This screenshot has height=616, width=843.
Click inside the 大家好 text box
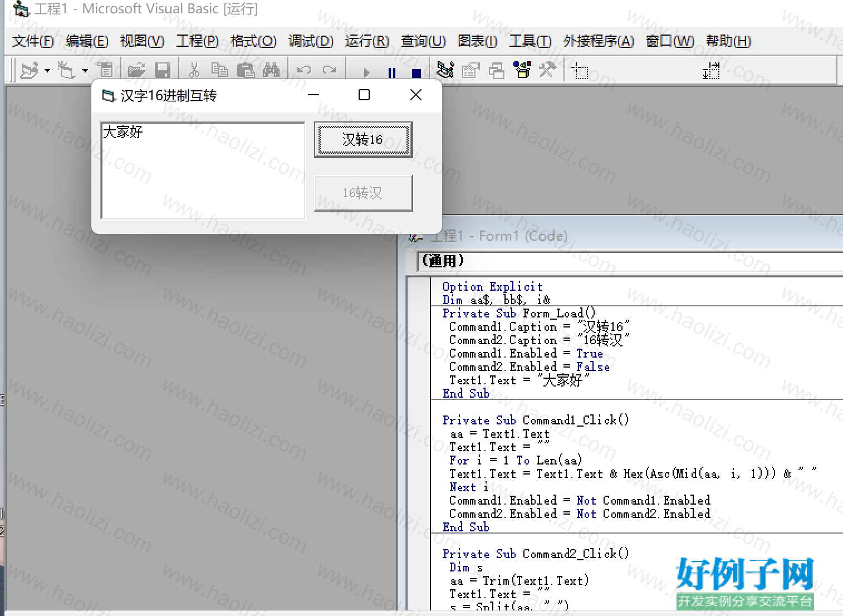pos(203,170)
